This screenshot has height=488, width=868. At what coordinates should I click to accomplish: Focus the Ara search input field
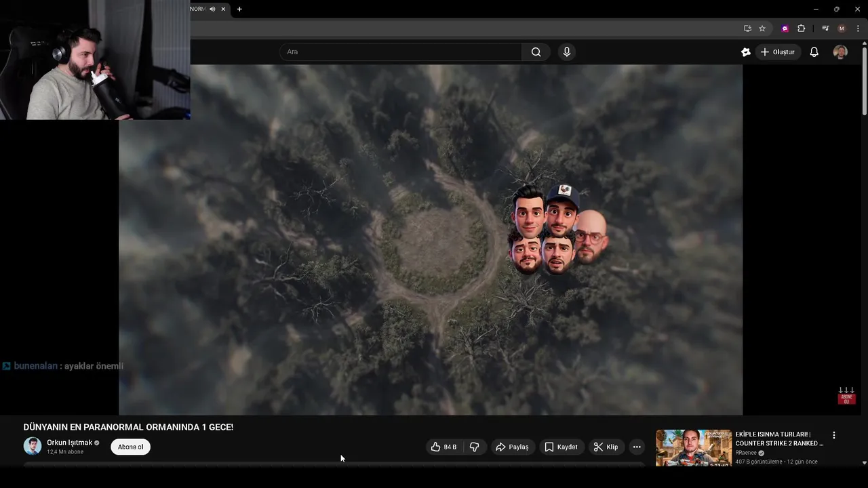tap(401, 52)
